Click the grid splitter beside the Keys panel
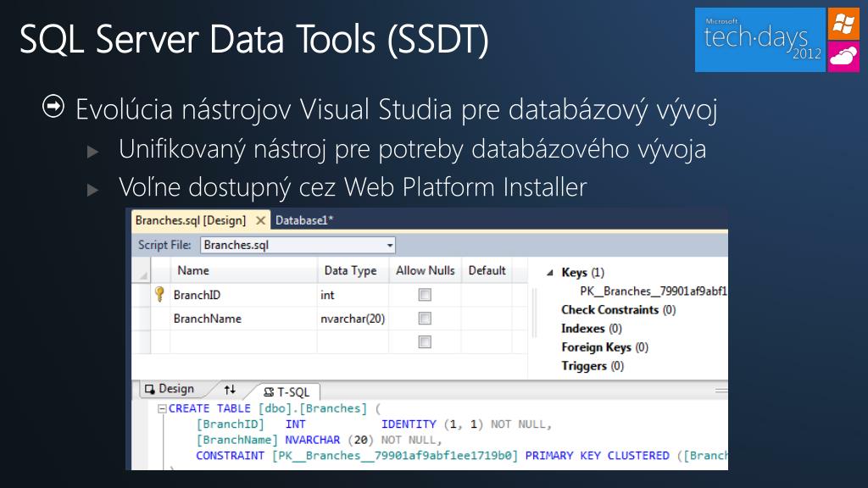 tap(534, 313)
